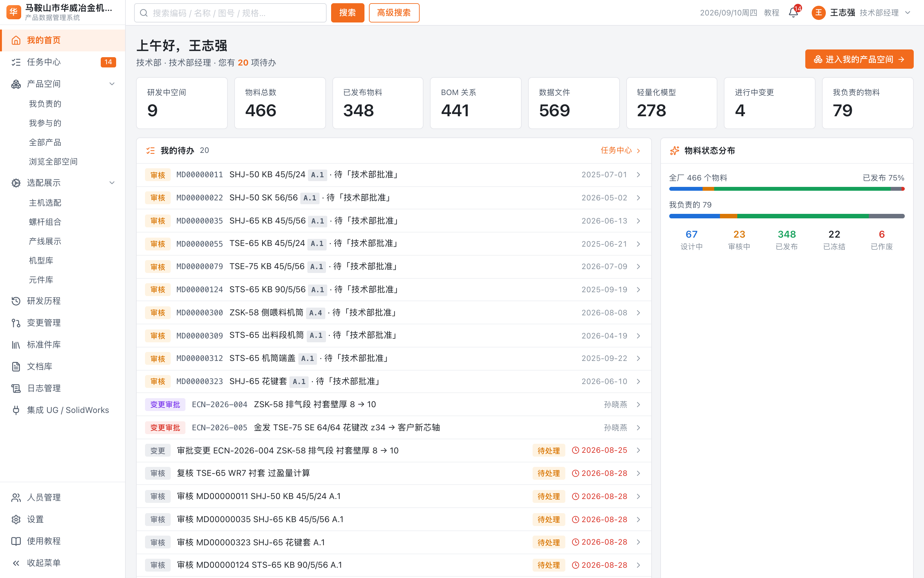Click the 人员管理 users icon
The height and width of the screenshot is (578, 924).
click(16, 497)
